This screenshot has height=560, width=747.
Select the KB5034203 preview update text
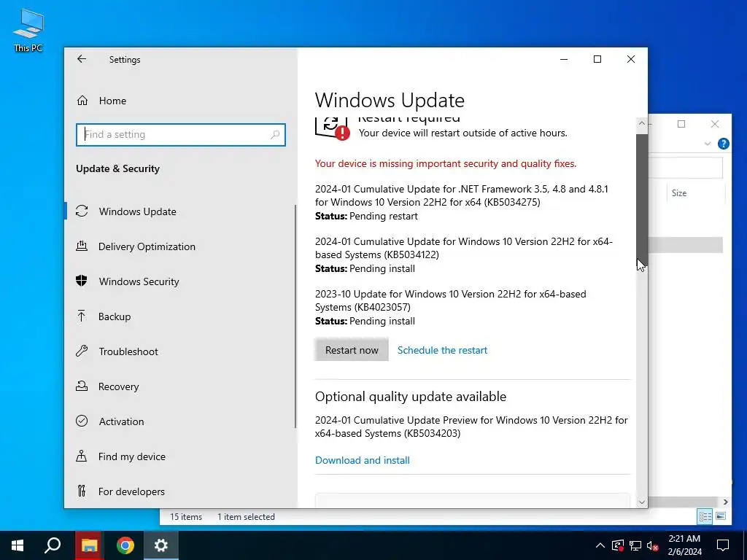[x=471, y=427]
